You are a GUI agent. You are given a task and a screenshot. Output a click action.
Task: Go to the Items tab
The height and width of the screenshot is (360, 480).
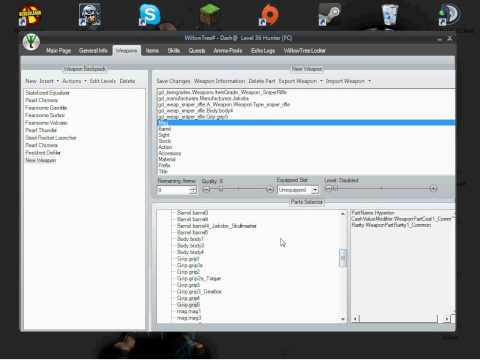(x=152, y=51)
